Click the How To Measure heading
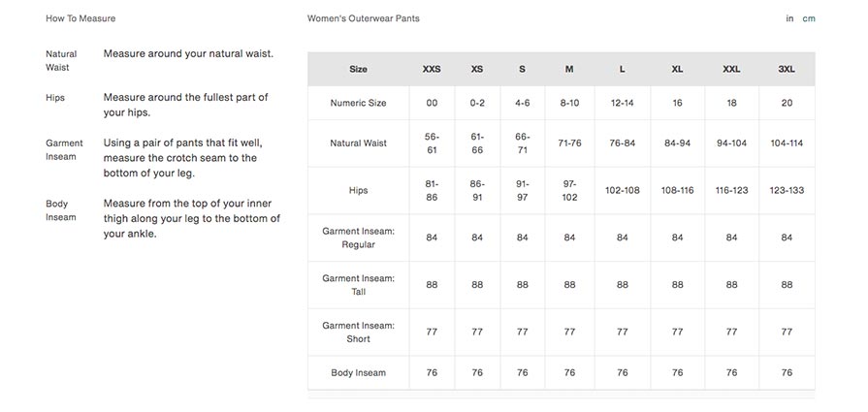Viewport: 868px width, 412px height. [x=80, y=18]
